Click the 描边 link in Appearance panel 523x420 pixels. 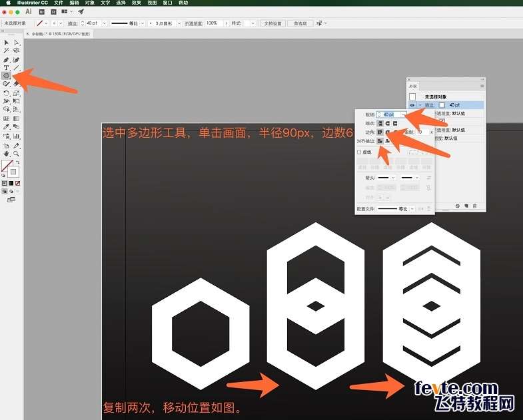coord(430,105)
